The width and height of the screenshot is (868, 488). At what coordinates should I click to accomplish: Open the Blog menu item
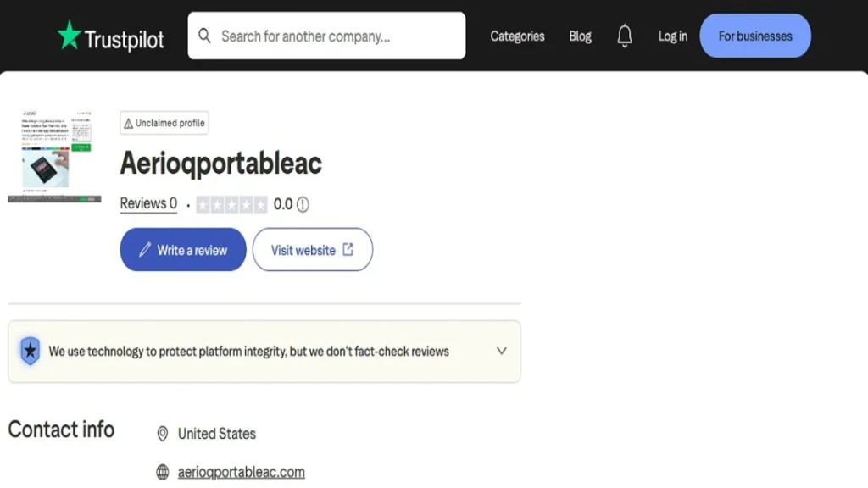(580, 36)
